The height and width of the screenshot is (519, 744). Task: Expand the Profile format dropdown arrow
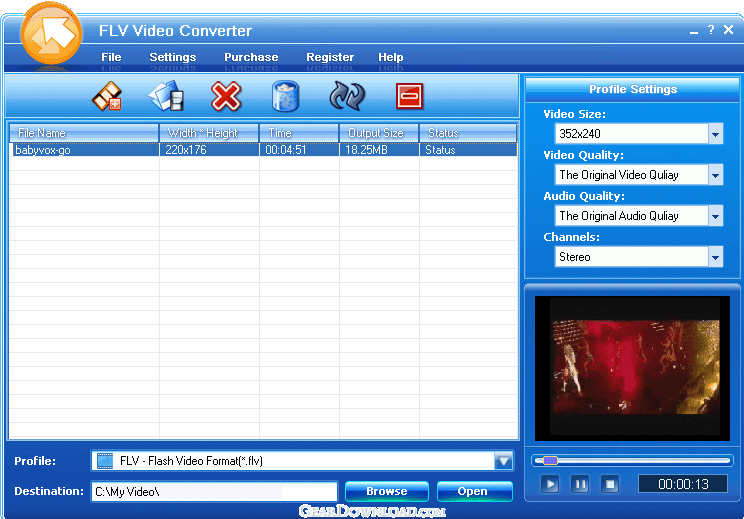point(503,461)
